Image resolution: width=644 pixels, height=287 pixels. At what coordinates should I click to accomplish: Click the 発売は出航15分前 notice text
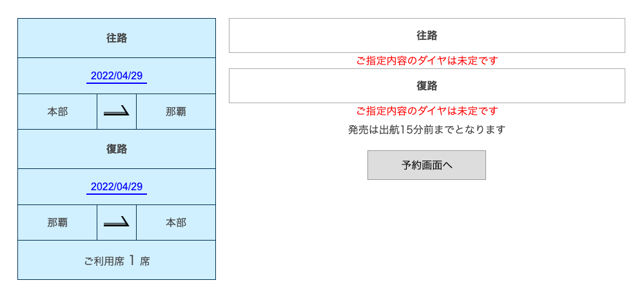tap(427, 130)
